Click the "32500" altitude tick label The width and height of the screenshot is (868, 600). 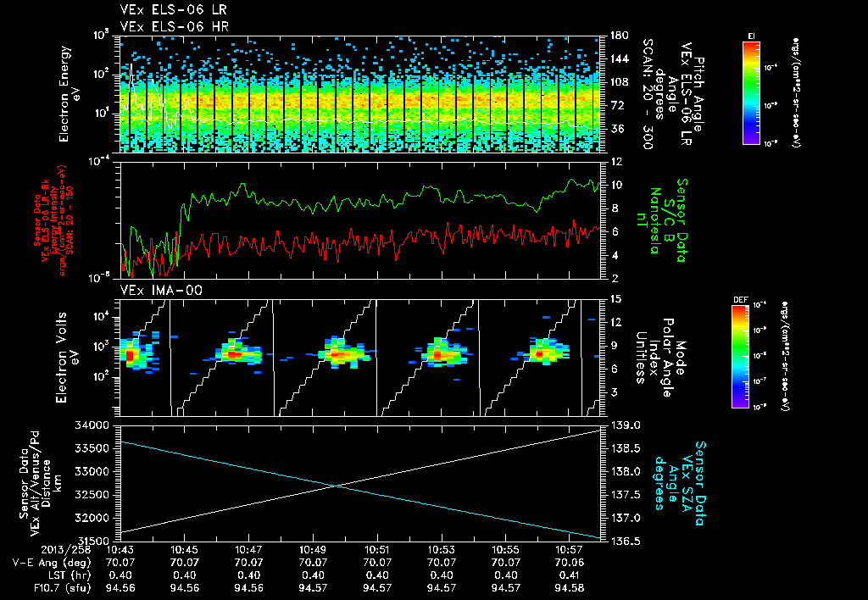pos(92,495)
